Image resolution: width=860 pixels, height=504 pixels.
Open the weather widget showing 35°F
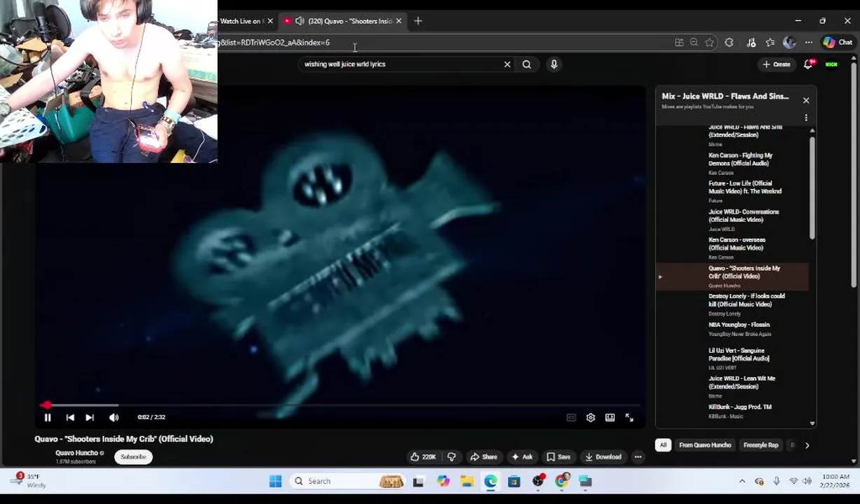(27, 481)
